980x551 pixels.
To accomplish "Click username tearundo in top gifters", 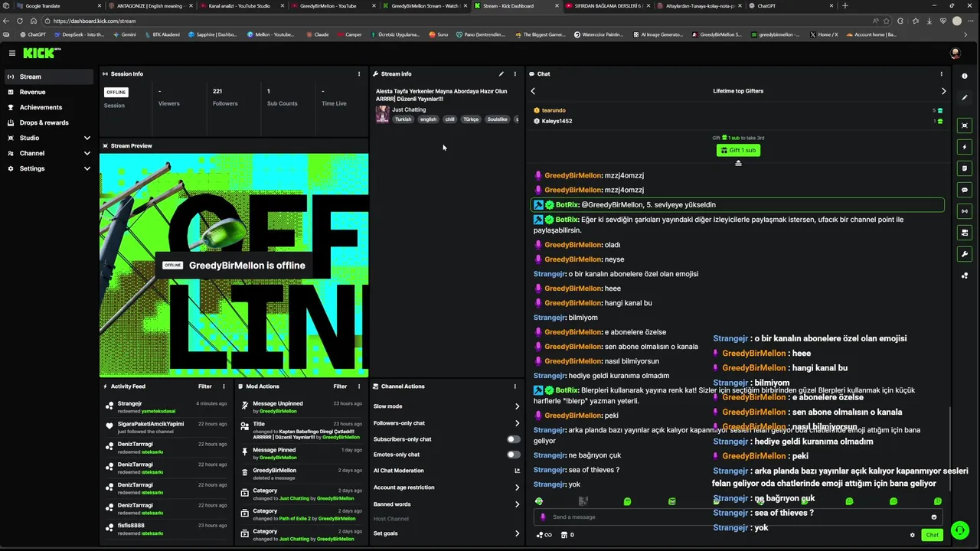I will point(554,110).
